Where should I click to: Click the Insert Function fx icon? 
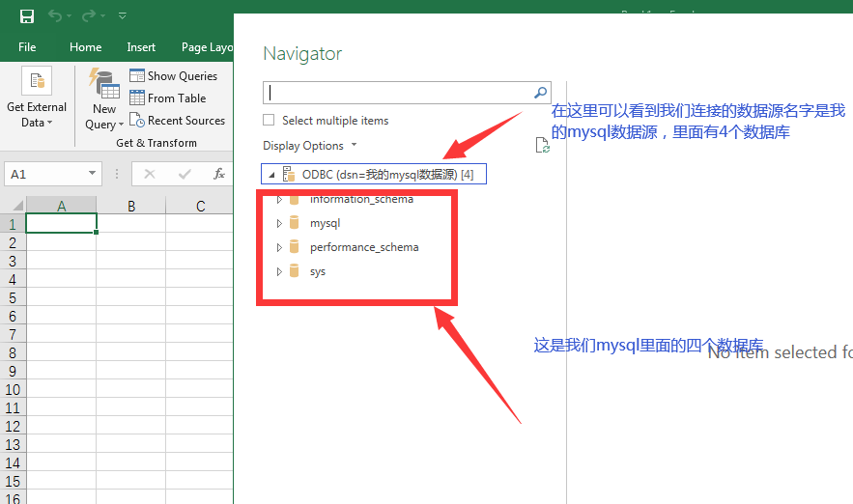click(x=218, y=174)
